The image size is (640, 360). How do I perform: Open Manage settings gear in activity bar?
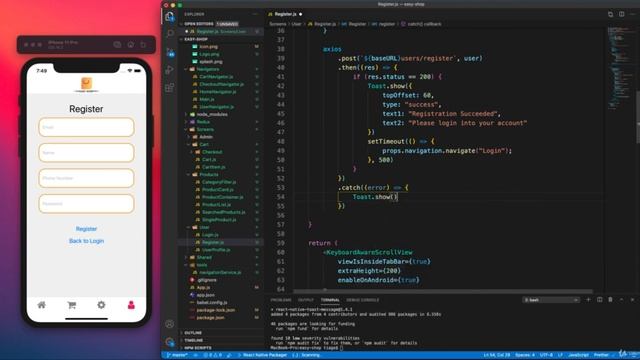169,342
